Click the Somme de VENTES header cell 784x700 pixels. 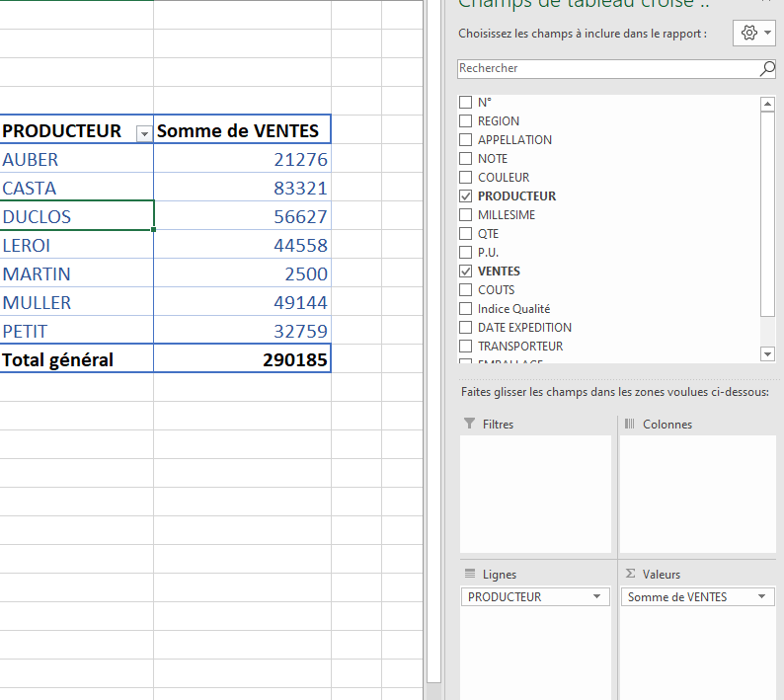243,131
